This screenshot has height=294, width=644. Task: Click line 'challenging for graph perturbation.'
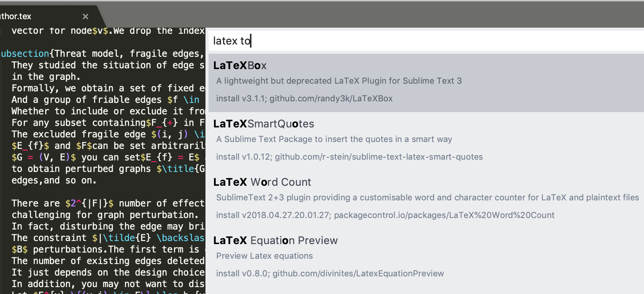coord(105,215)
